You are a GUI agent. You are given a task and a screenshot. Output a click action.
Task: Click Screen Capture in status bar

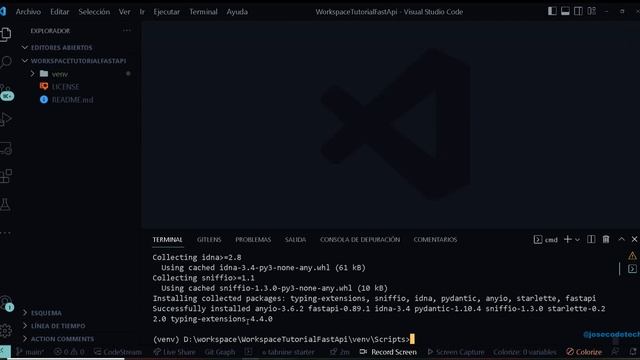pos(456,352)
